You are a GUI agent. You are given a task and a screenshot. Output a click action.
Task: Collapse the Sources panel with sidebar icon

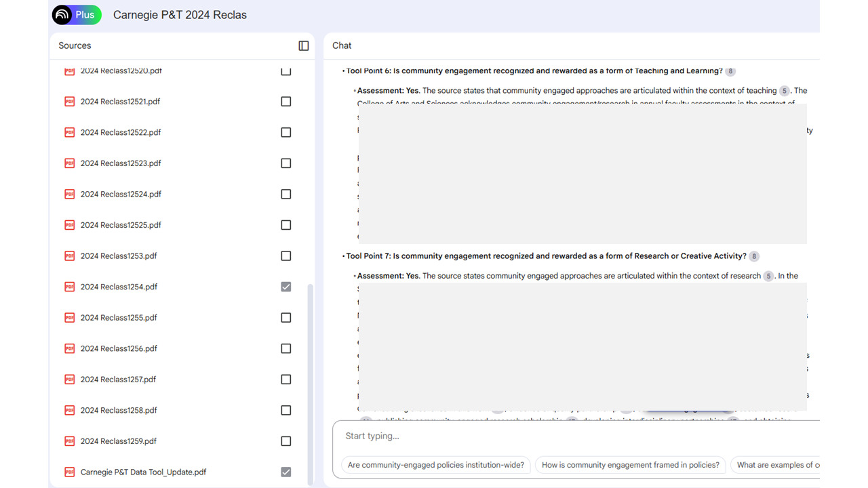tap(304, 45)
